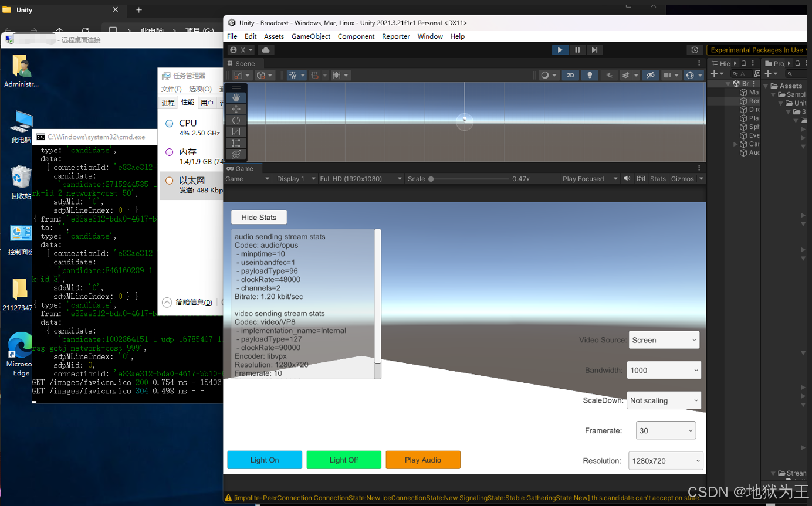Open the Display 1 dropdown

coord(295,179)
